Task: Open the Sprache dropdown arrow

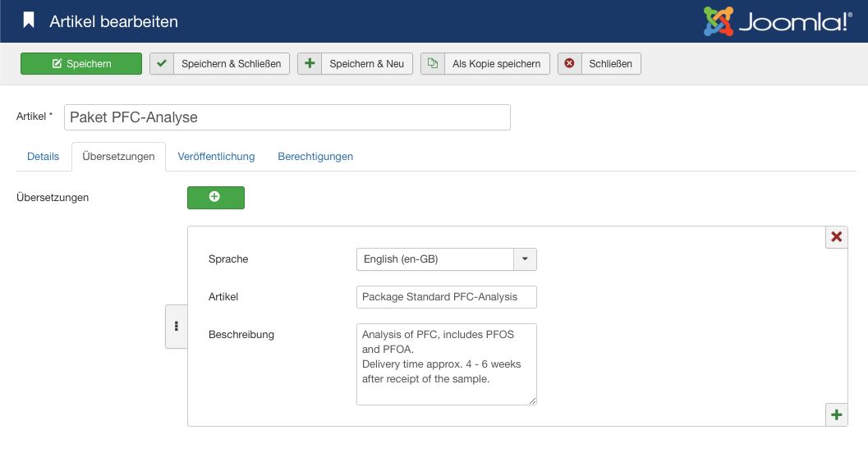Action: pyautogui.click(x=525, y=259)
